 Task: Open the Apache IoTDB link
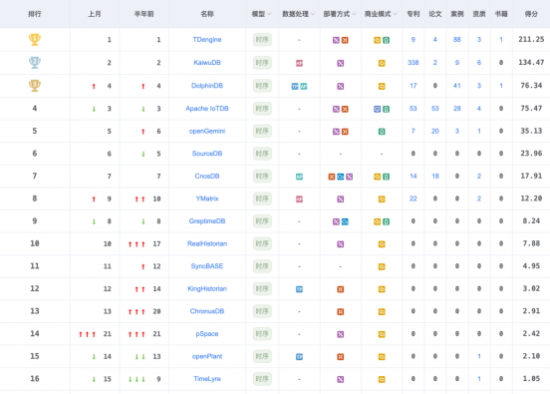[207, 108]
